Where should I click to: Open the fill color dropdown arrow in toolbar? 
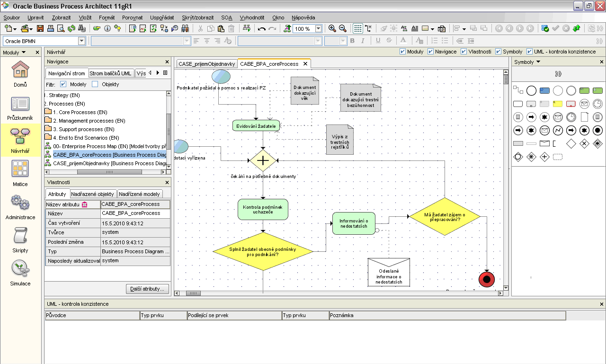(x=432, y=28)
